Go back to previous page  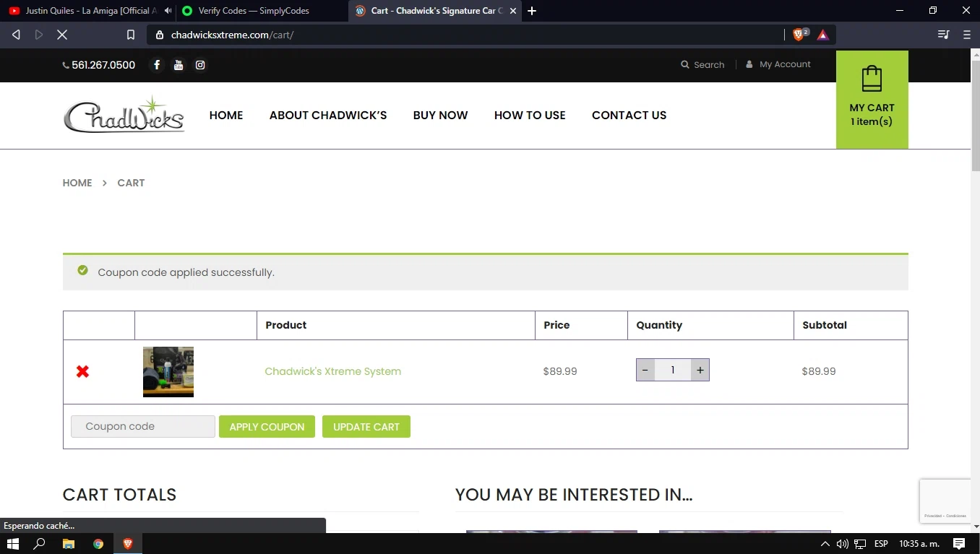(x=16, y=35)
